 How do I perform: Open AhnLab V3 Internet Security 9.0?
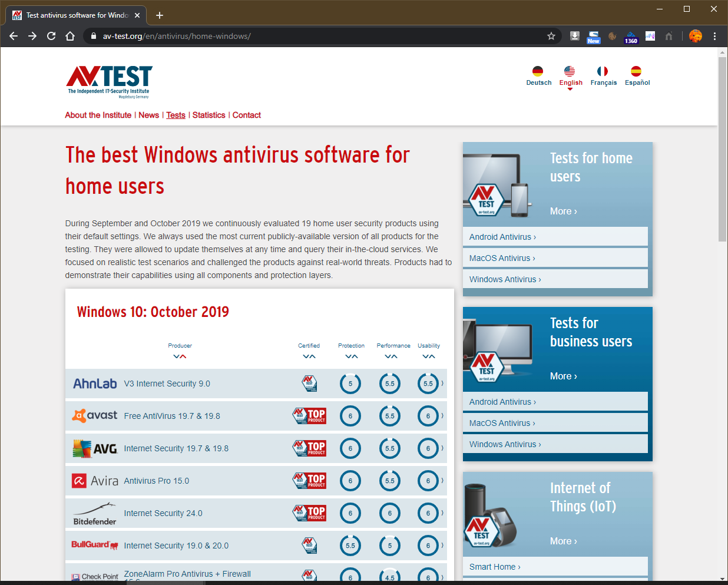[167, 384]
